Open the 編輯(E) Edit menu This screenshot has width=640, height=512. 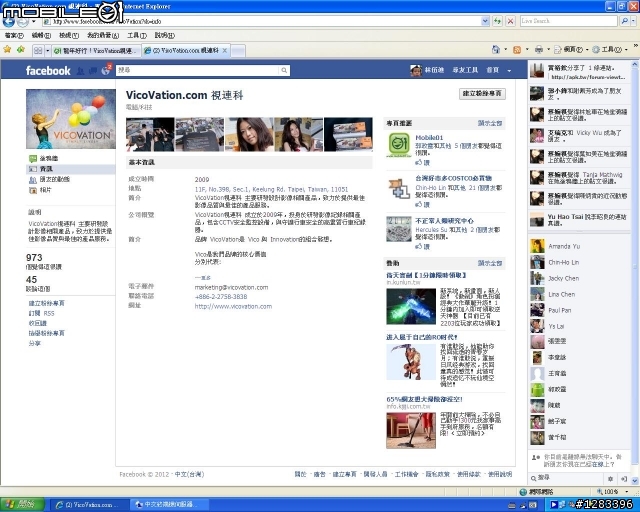pos(41,36)
